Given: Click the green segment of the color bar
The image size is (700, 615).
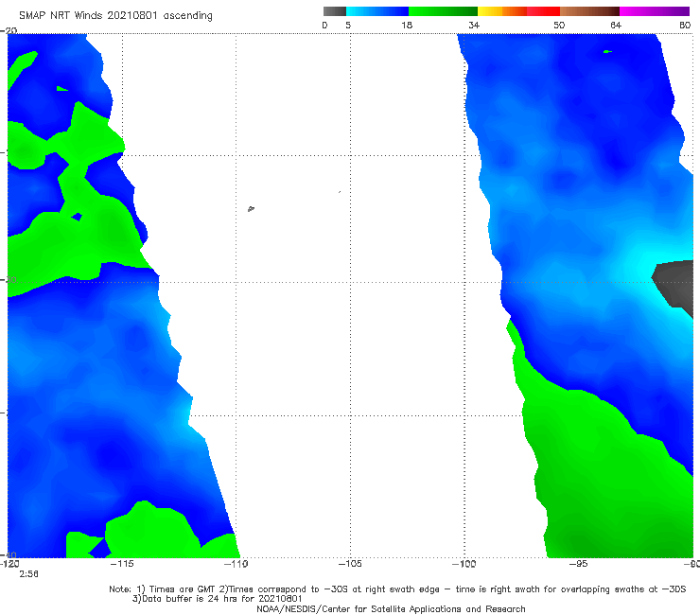Looking at the screenshot, I should point(443,11).
